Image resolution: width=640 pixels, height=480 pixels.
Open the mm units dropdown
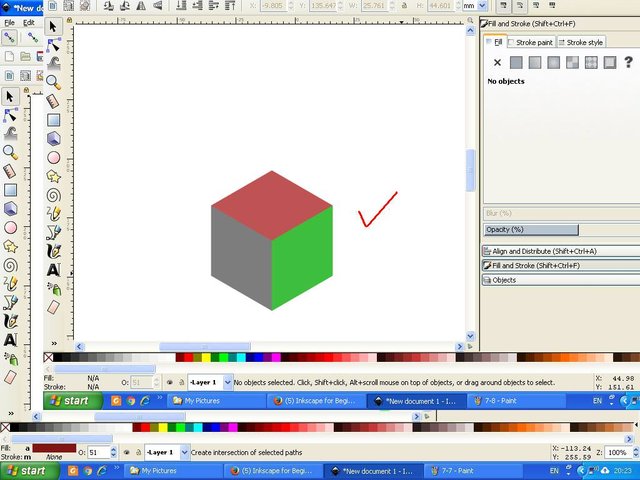[472, 5]
